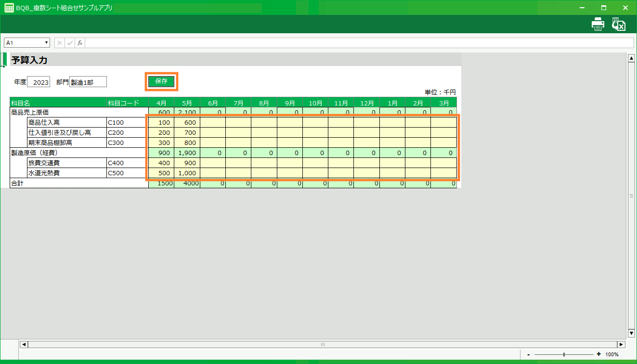
Task: Open the A1 name box dropdown
Action: [47, 43]
